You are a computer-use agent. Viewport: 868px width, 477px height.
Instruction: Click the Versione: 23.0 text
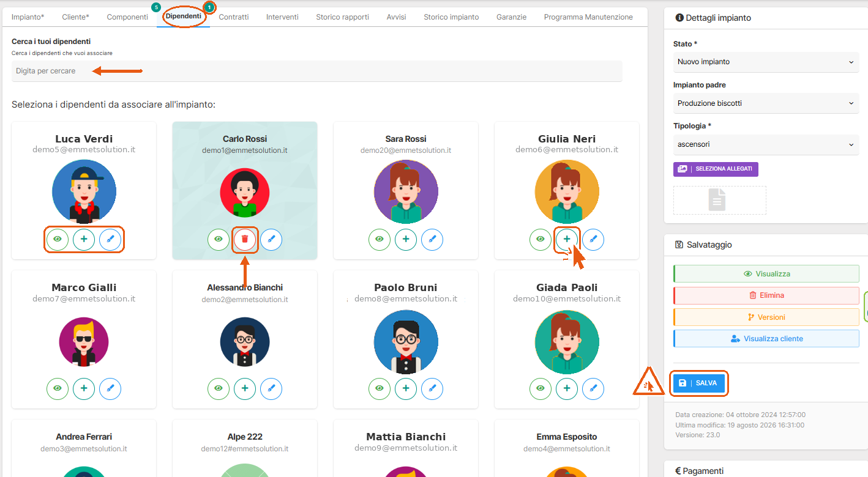pos(698,435)
